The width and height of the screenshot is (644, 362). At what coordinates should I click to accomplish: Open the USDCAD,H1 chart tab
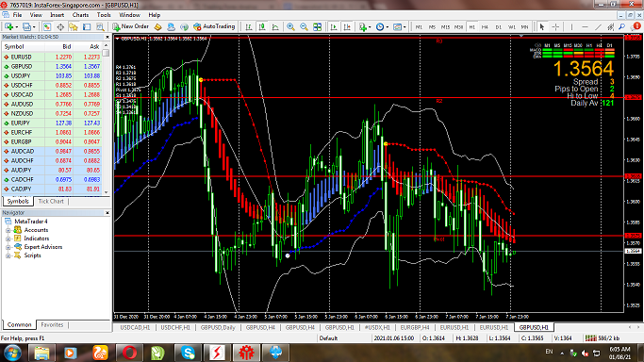point(135,327)
